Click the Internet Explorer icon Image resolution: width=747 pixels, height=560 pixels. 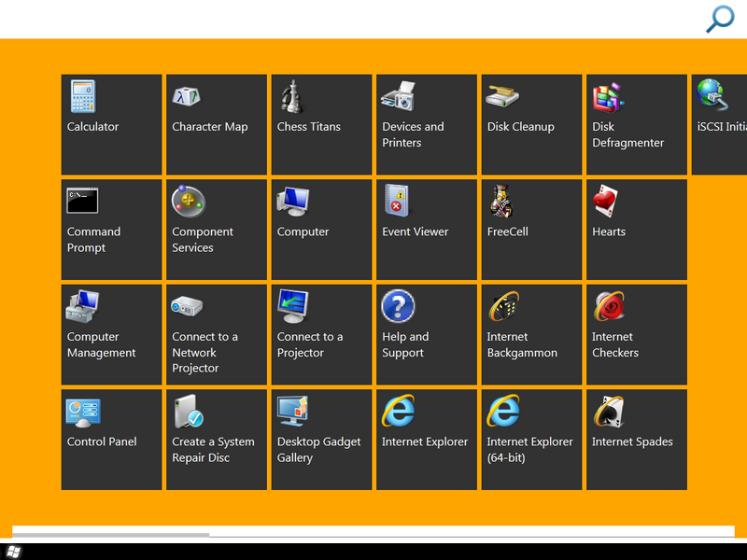click(399, 410)
